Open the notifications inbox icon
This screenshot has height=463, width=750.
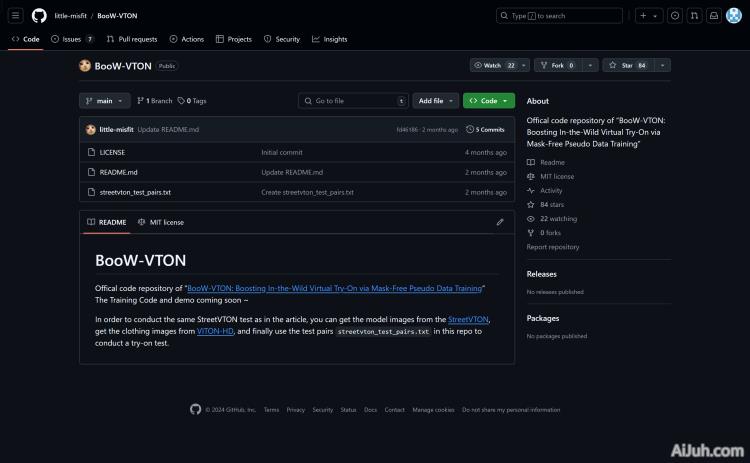(x=716, y=16)
